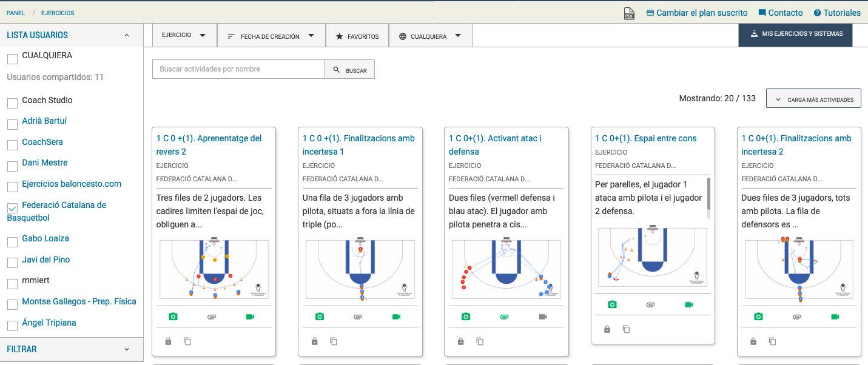Click lock icon on Espai entre cons card

(607, 329)
